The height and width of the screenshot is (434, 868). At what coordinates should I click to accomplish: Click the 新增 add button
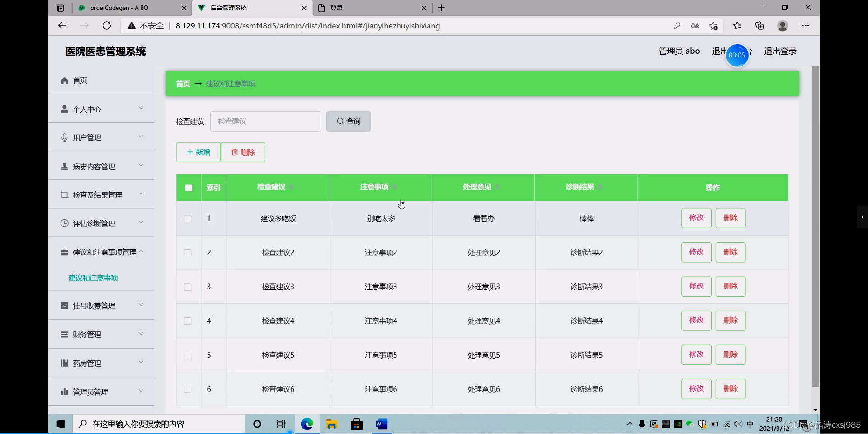[x=198, y=152]
